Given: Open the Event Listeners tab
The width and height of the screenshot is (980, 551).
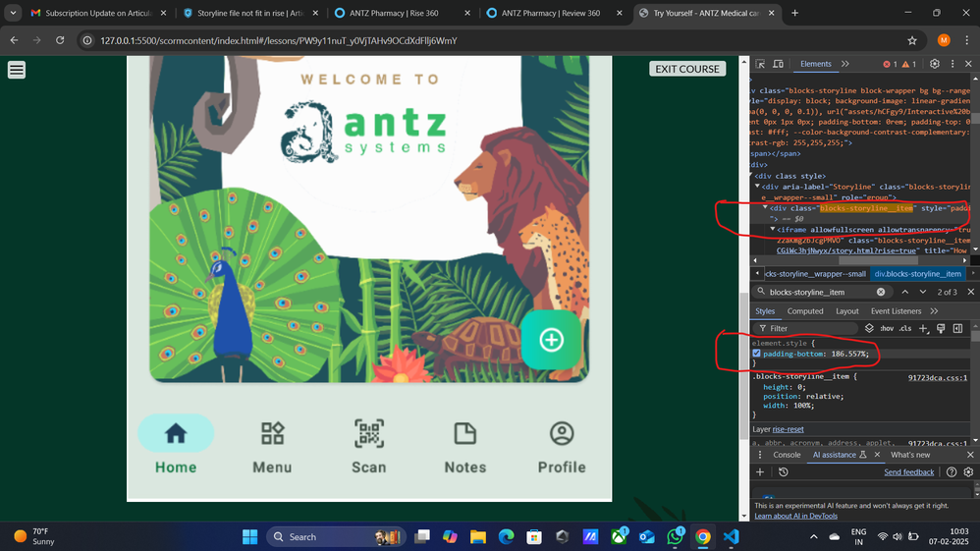Looking at the screenshot, I should (x=896, y=310).
